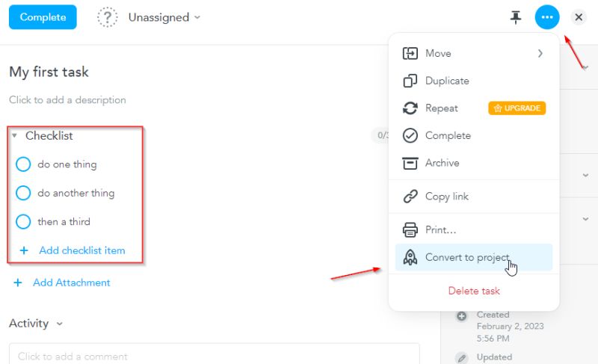Click the plus icon beside Add Attachment
Image resolution: width=598 pixels, height=364 pixels.
(17, 283)
